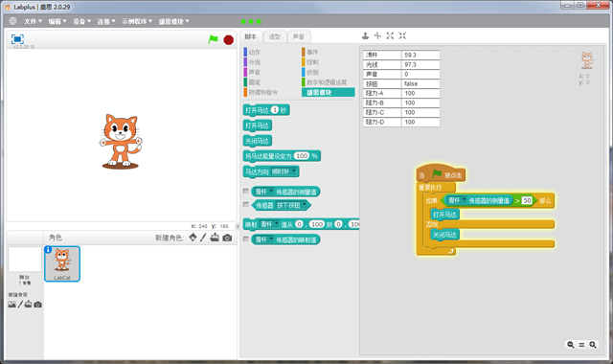Select the grow sprite tool
The image size is (613, 364).
coord(390,36)
